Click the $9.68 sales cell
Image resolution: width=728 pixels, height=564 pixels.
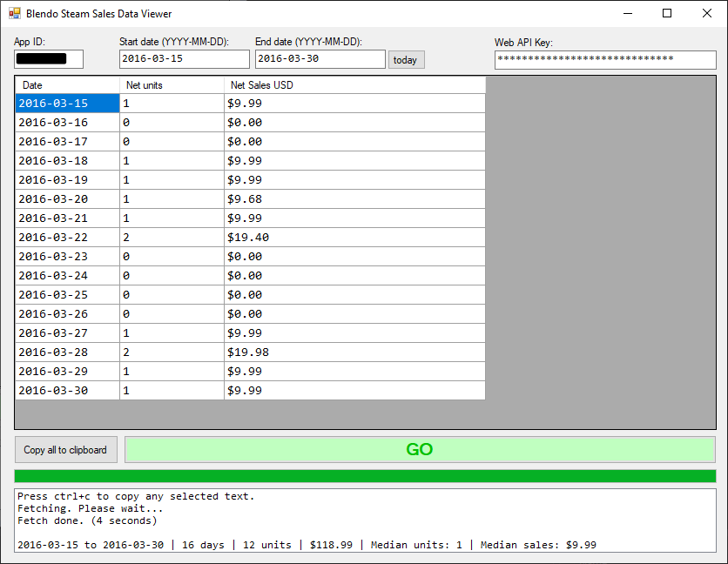[354, 198]
